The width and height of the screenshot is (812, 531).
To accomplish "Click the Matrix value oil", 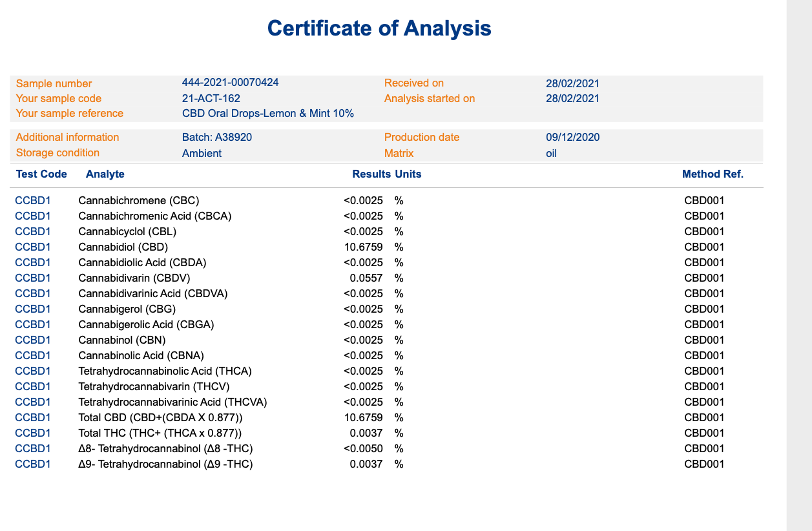I will pyautogui.click(x=551, y=153).
